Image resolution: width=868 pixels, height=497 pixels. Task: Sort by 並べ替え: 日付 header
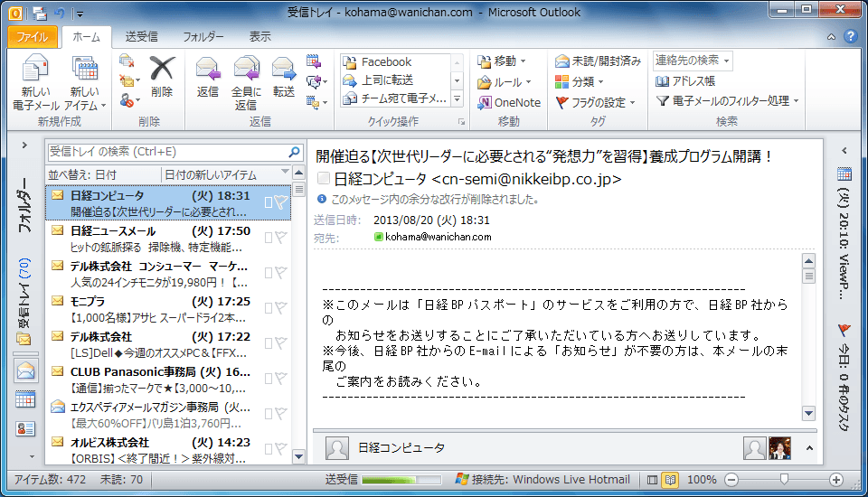pos(103,174)
